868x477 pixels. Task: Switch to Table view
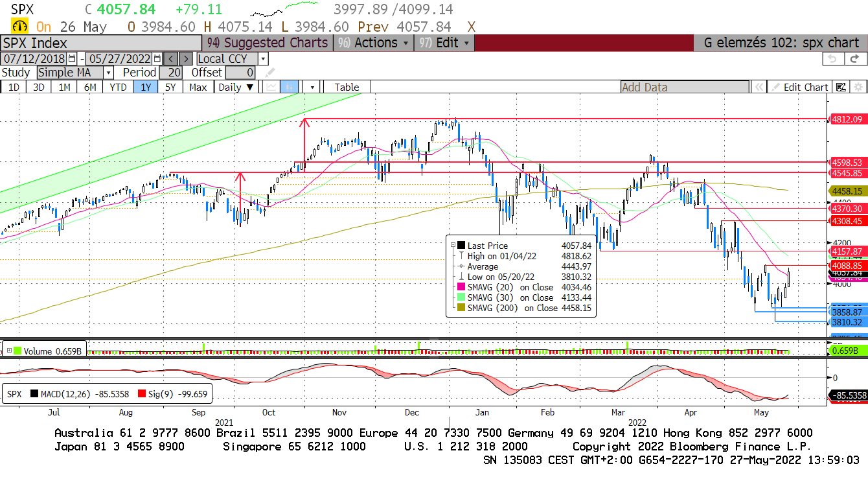[x=347, y=87]
